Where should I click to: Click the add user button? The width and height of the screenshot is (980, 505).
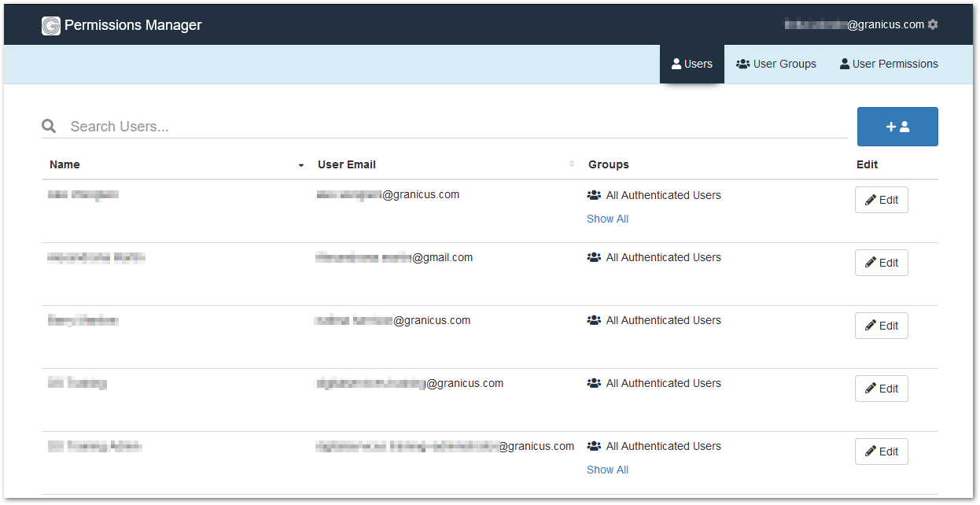coord(897,127)
